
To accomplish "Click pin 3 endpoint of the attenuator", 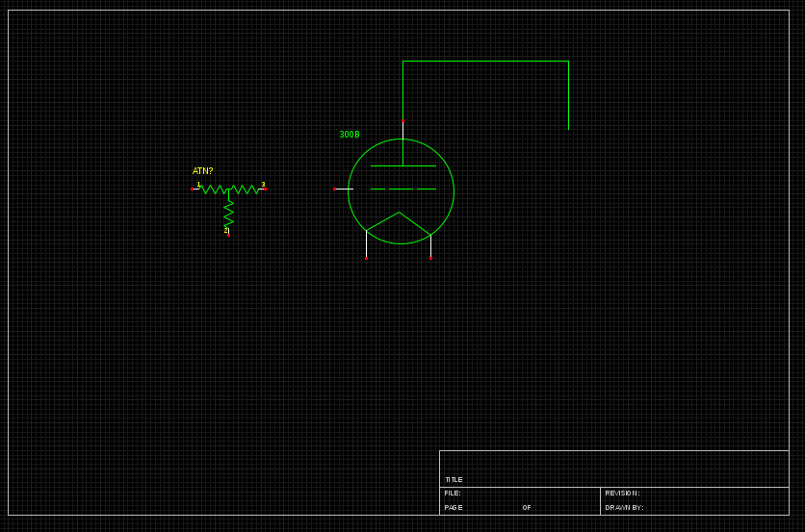I will [x=265, y=190].
